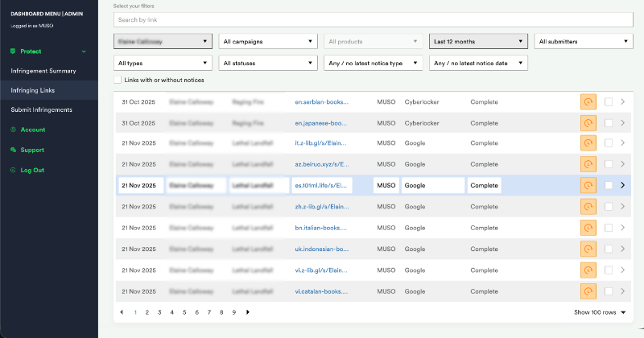Click the green shield icon next to Protect
This screenshot has width=644, height=338.
pos(13,52)
